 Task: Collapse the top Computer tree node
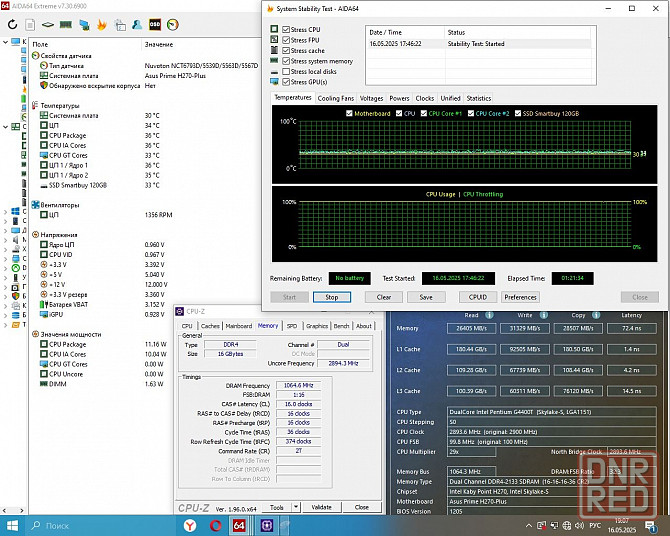tap(5, 42)
